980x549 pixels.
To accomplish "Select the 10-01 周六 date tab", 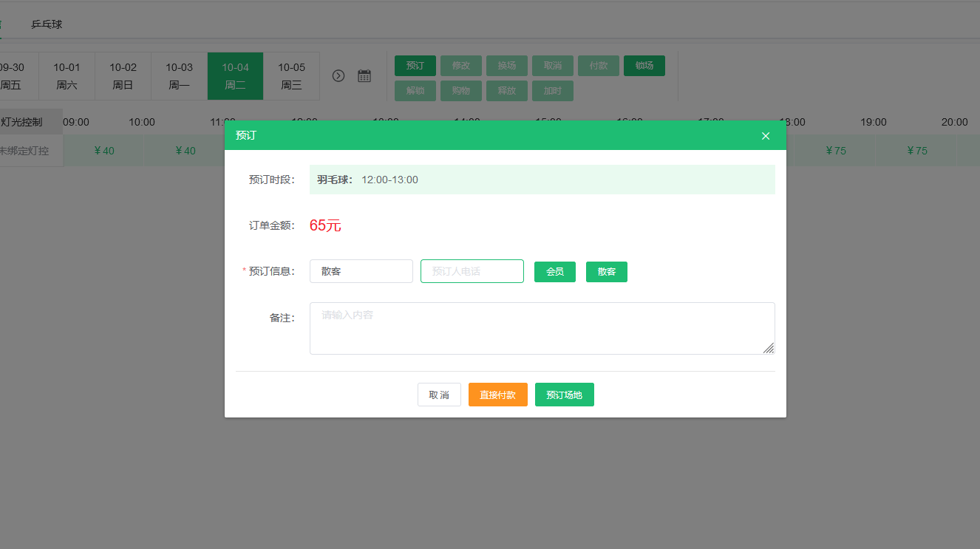I will click(67, 76).
